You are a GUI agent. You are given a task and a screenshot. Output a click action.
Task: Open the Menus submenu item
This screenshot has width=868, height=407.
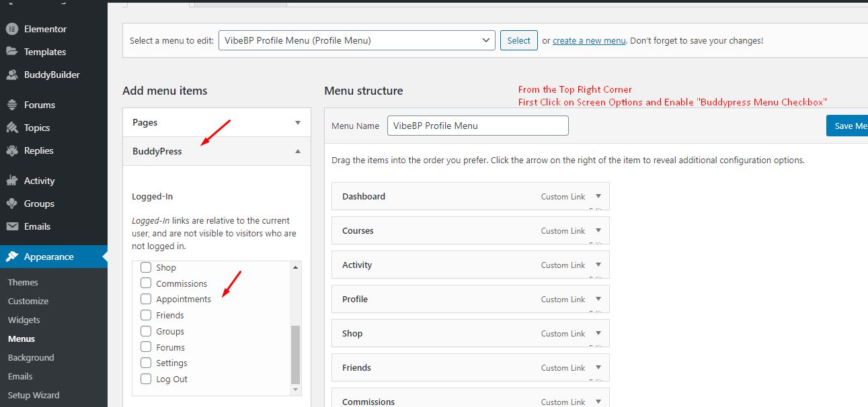[x=22, y=338]
